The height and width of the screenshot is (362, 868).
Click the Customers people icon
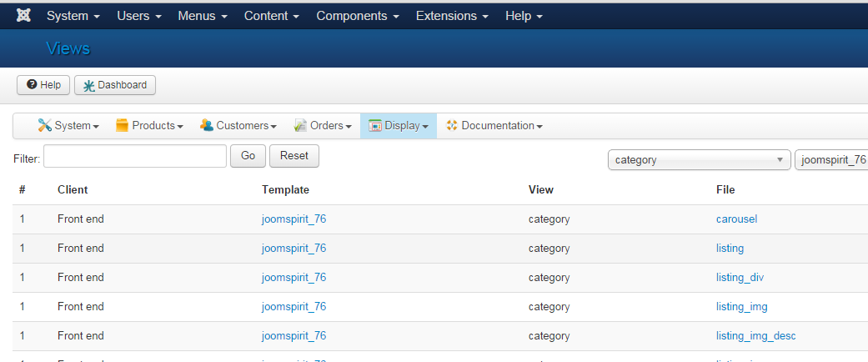coord(207,125)
